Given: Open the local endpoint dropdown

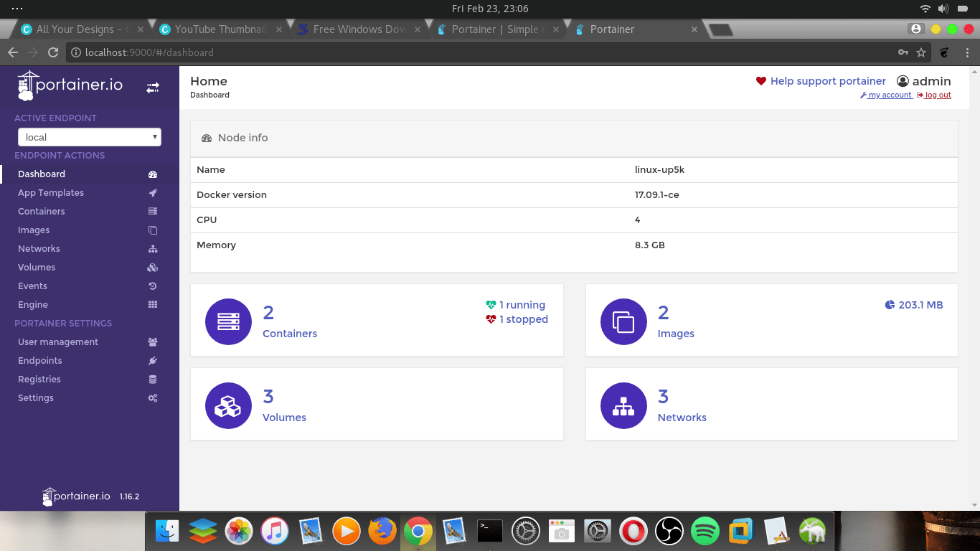Looking at the screenshot, I should [89, 136].
